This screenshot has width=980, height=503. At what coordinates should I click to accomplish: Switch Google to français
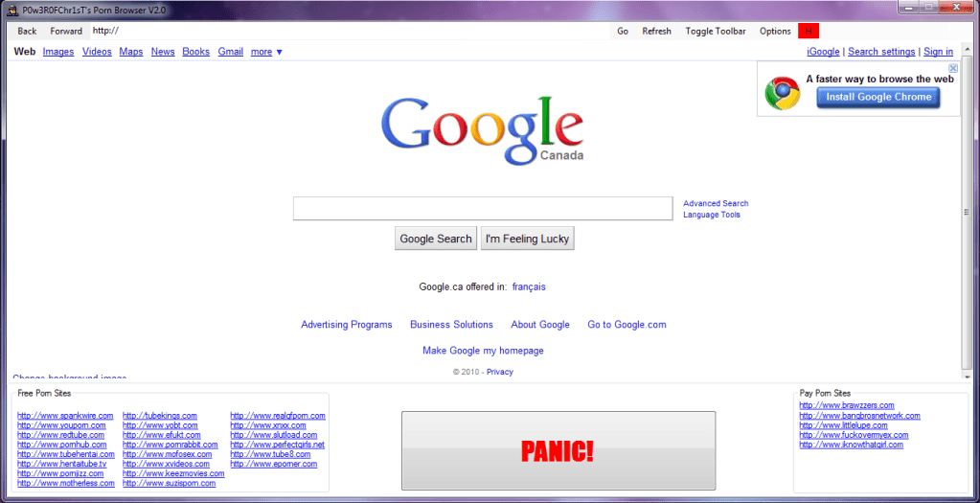click(x=529, y=286)
